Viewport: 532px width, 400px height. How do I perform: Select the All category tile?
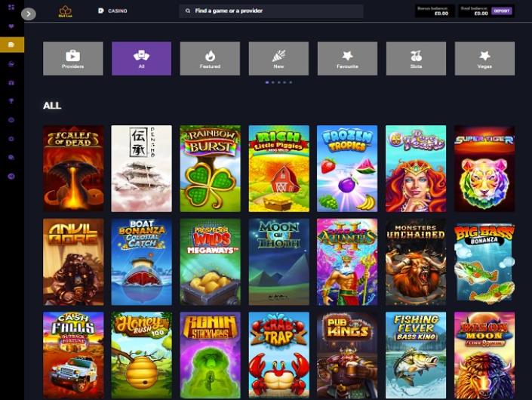[141, 58]
